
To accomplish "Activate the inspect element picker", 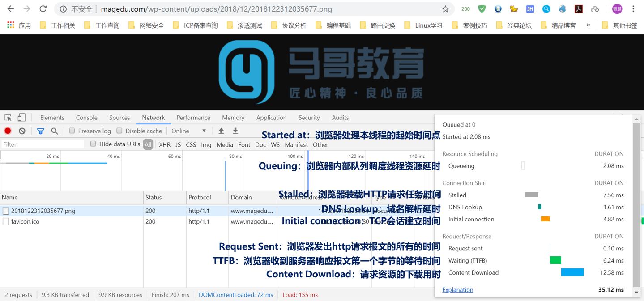I will [x=8, y=118].
